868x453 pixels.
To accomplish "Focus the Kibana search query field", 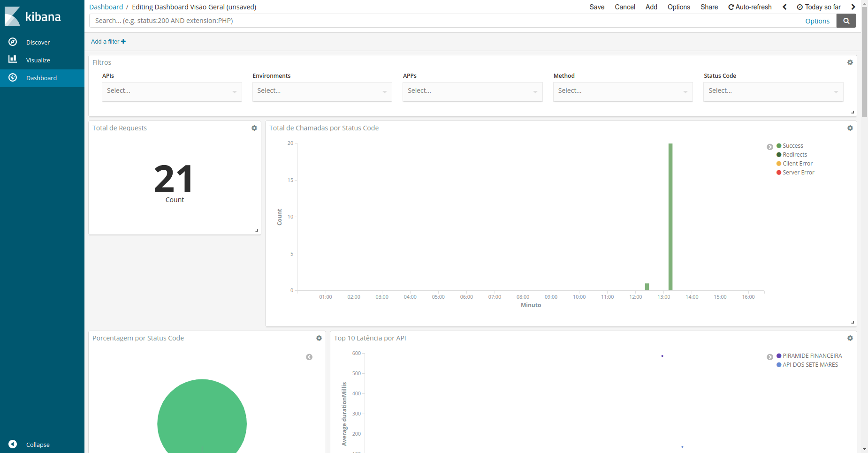I will (446, 21).
